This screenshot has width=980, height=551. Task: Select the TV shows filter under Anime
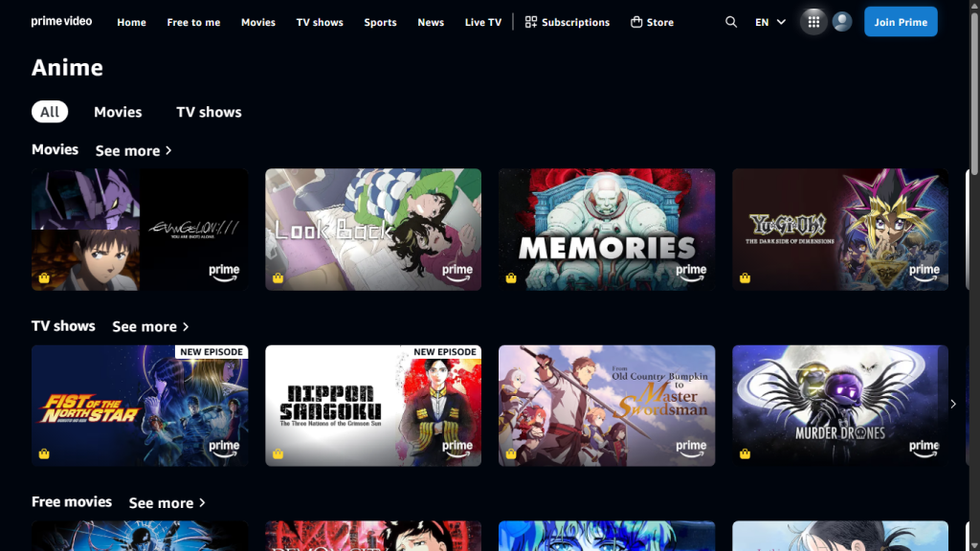click(209, 112)
